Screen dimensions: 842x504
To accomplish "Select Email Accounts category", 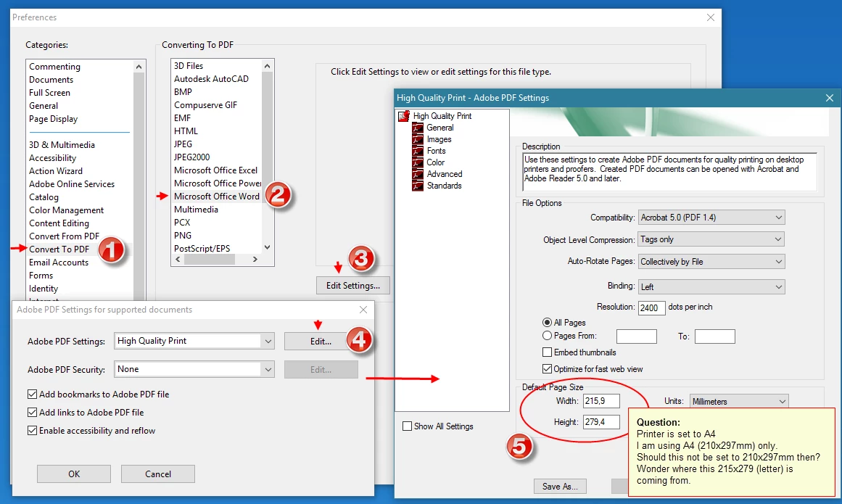I will (x=59, y=263).
